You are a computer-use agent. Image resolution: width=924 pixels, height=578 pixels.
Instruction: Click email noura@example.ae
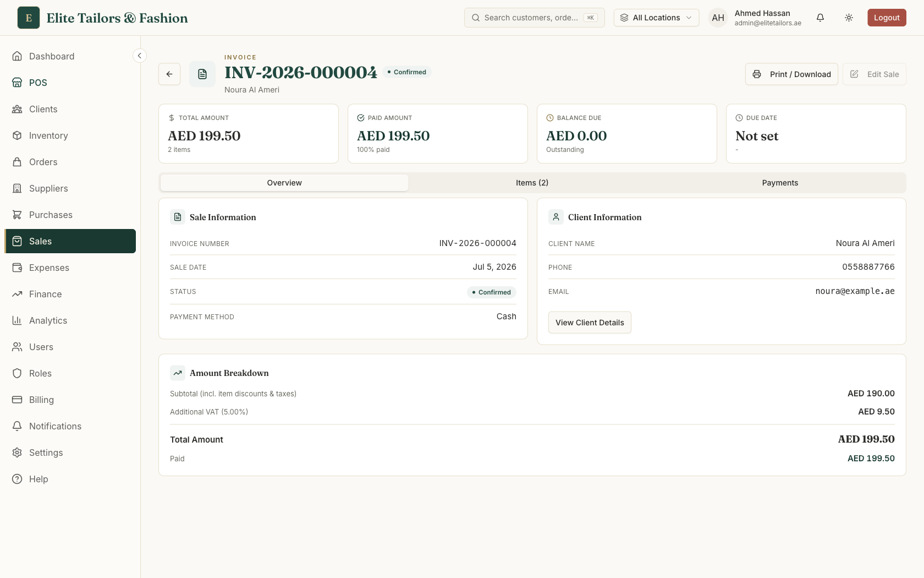(855, 291)
